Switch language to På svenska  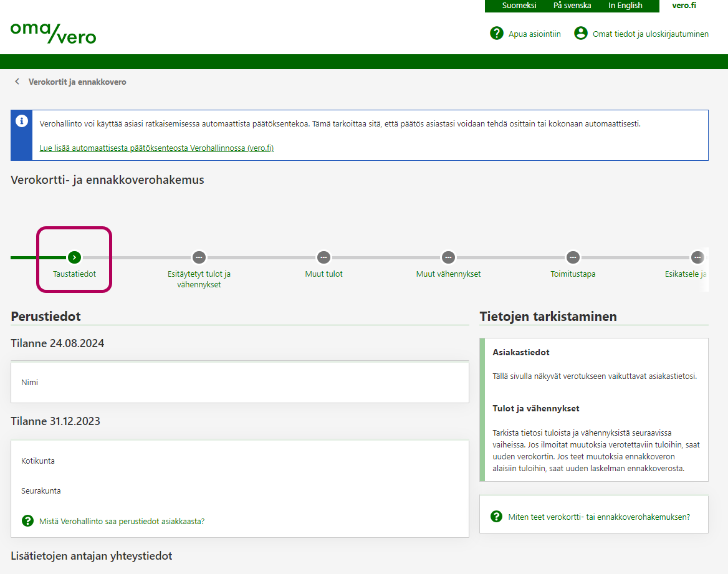572,6
